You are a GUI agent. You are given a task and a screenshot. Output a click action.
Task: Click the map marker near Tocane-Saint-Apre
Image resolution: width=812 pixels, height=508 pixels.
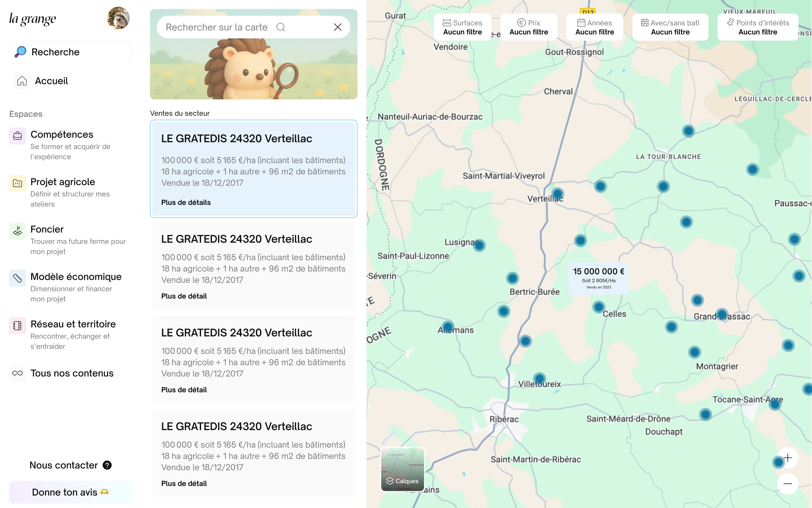coord(775,404)
